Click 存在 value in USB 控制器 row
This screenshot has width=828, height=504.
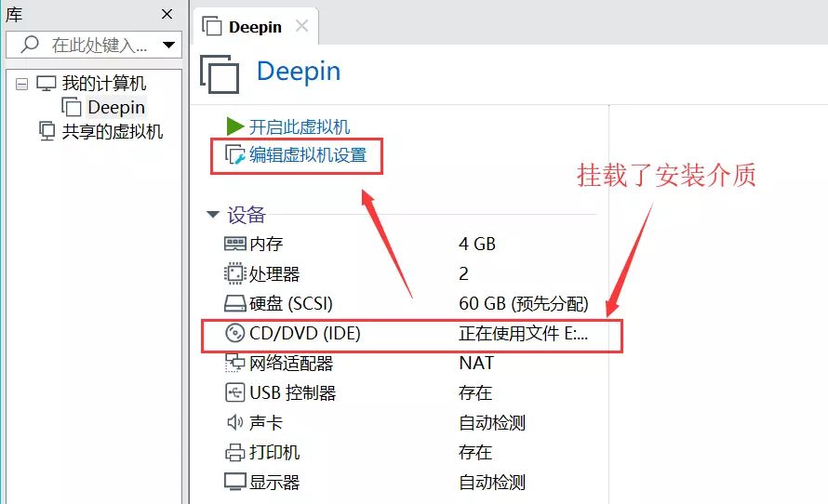[x=475, y=392]
